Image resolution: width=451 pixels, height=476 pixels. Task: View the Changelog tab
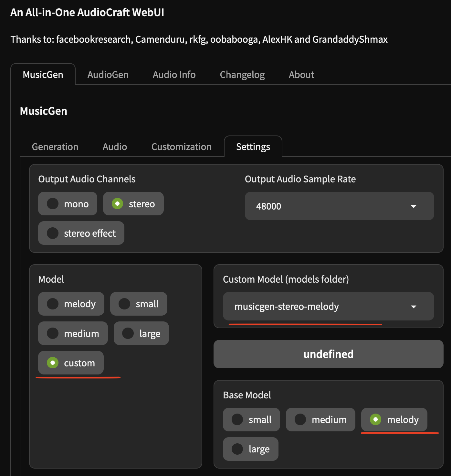242,74
